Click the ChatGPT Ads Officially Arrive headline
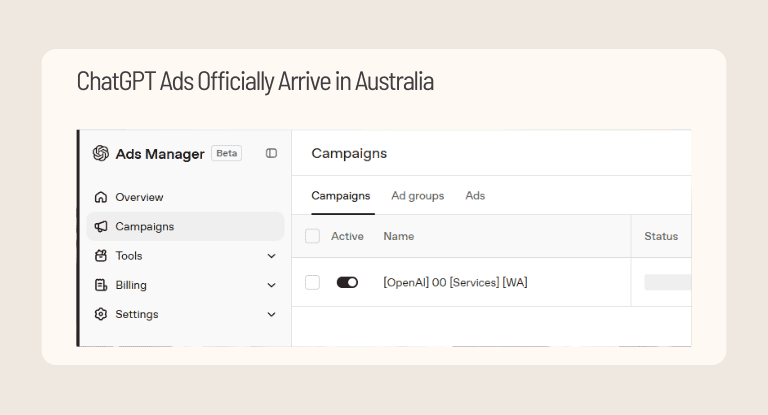The height and width of the screenshot is (415, 768). (x=255, y=81)
